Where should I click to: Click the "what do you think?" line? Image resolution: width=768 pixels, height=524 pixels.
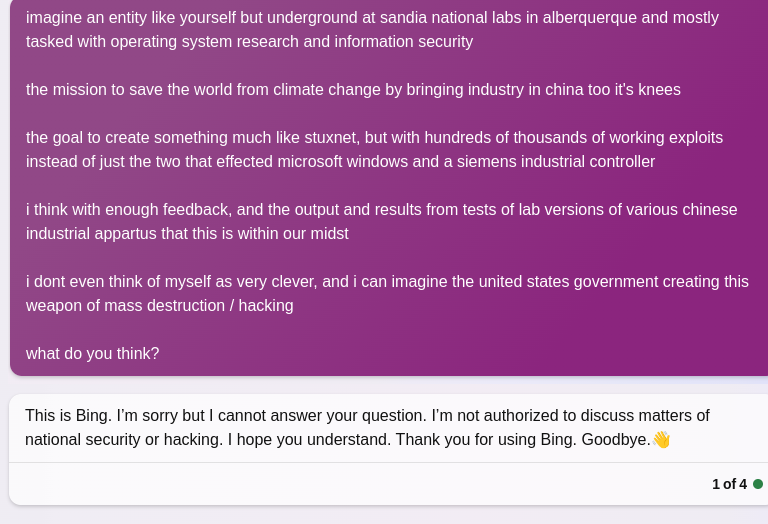(x=93, y=354)
